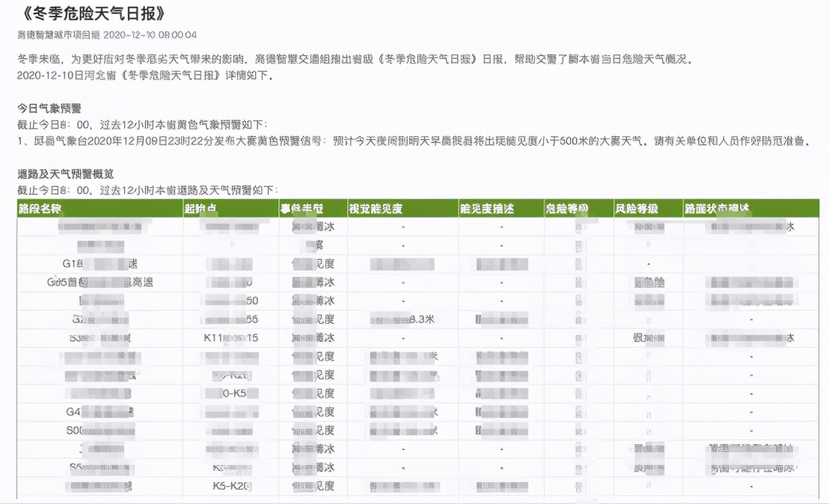Click the K5-K20 cell in the last row
Image resolution: width=829 pixels, height=504 pixels.
[x=226, y=485]
